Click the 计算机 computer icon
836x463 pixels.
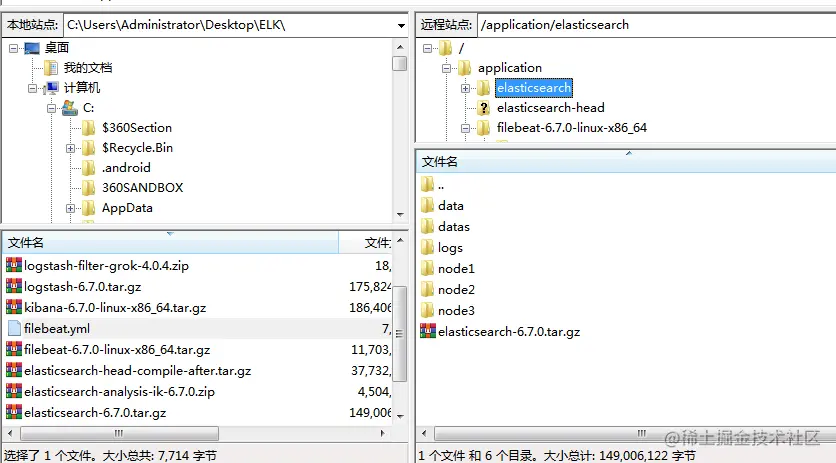tap(51, 88)
